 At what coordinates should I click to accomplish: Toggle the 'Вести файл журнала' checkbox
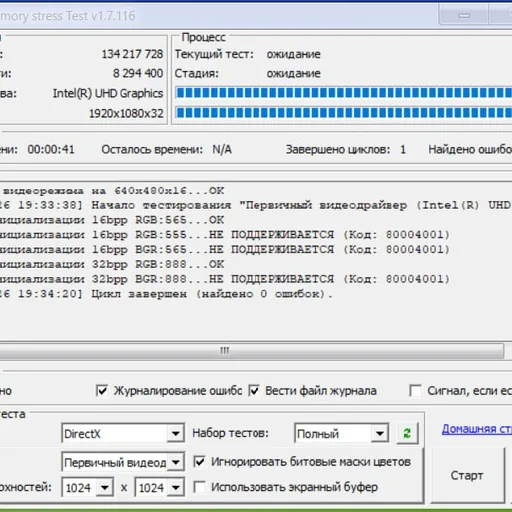254,391
